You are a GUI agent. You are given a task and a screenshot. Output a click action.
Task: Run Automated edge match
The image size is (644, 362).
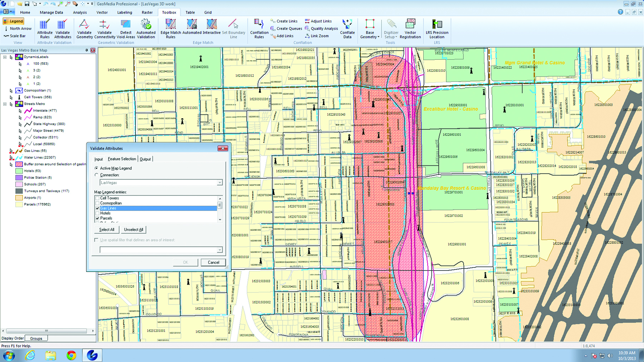coord(192,27)
